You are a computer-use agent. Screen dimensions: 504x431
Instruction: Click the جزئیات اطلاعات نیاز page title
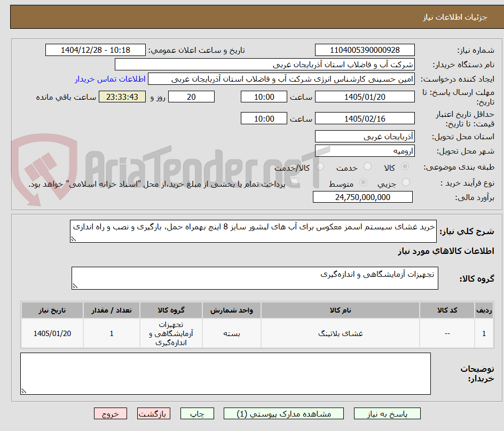(455, 17)
